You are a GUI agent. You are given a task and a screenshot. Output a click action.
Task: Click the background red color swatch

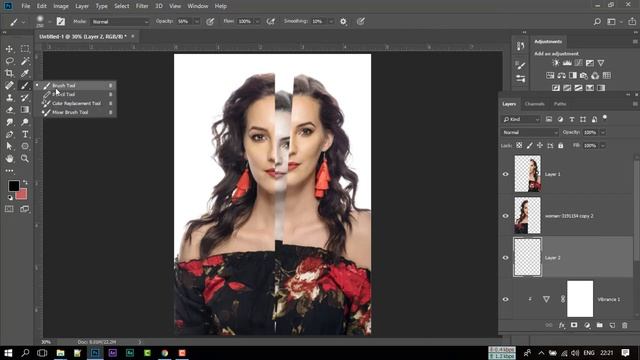pyautogui.click(x=22, y=195)
